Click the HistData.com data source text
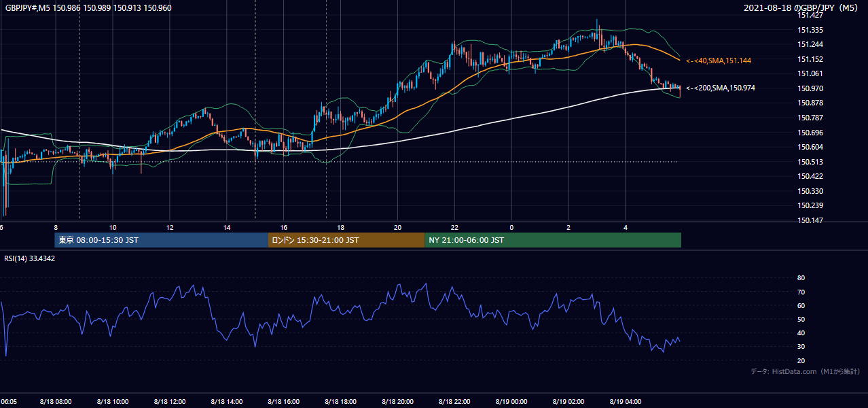This screenshot has width=868, height=408. (805, 371)
